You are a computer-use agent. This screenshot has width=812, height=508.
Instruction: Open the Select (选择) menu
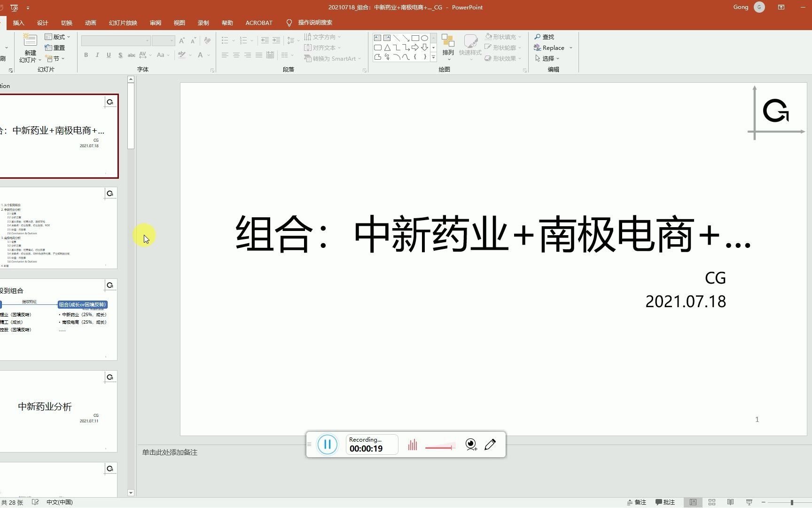click(547, 58)
